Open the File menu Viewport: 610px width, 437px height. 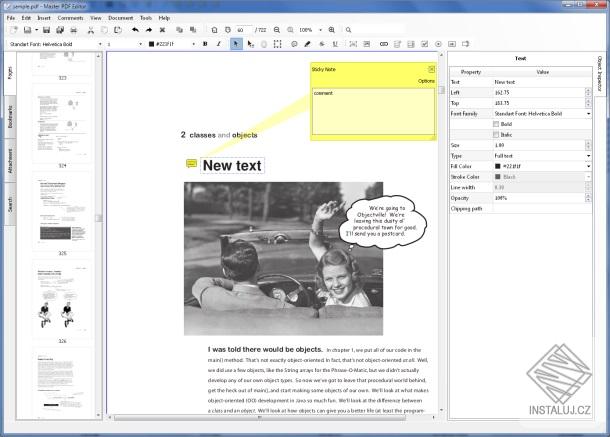tap(11, 18)
